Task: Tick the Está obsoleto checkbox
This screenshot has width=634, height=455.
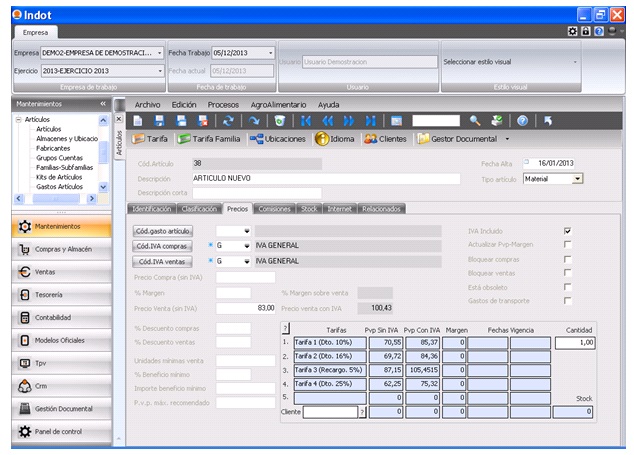Action: click(x=567, y=287)
